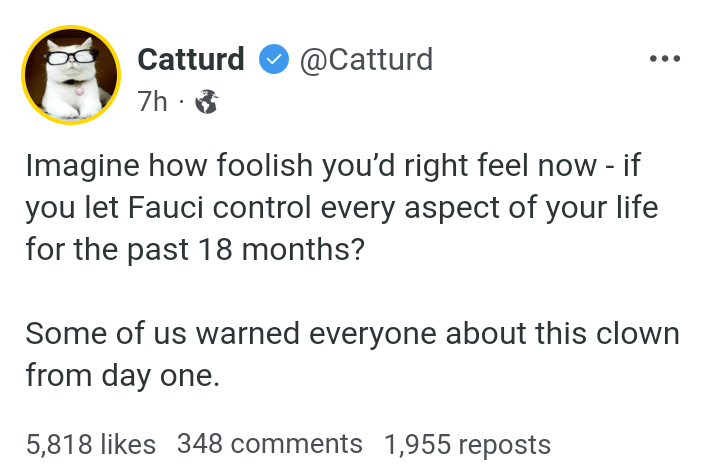This screenshot has height=475, width=709.
Task: View the 5,818 likes list
Action: coord(91,443)
